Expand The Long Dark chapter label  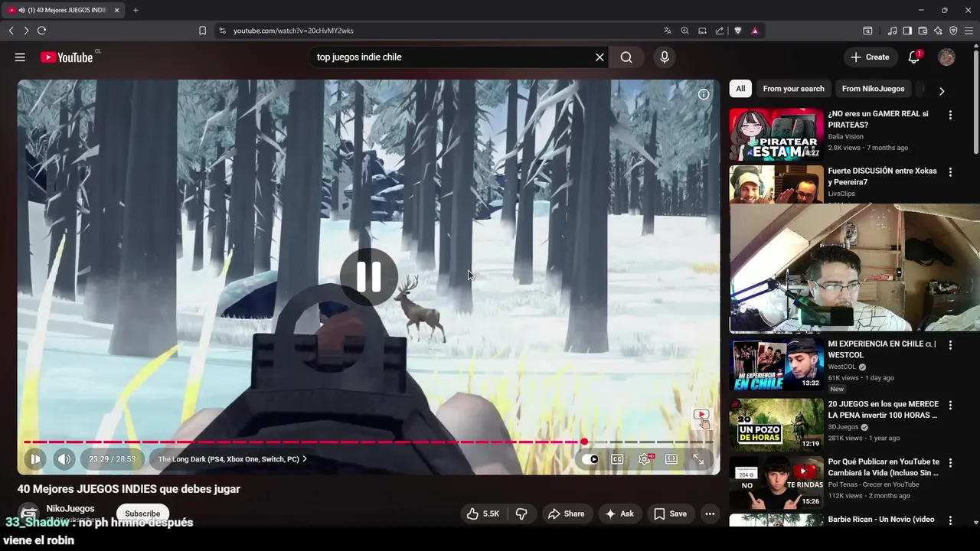pos(233,459)
